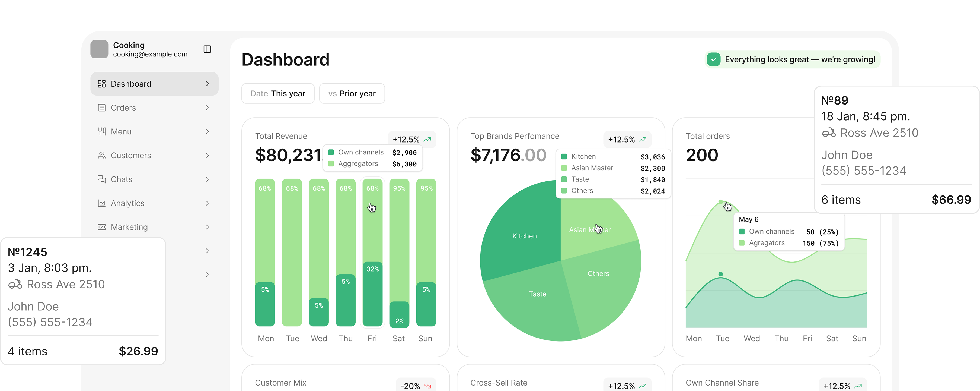Click the Marketing ticket icon

click(101, 227)
